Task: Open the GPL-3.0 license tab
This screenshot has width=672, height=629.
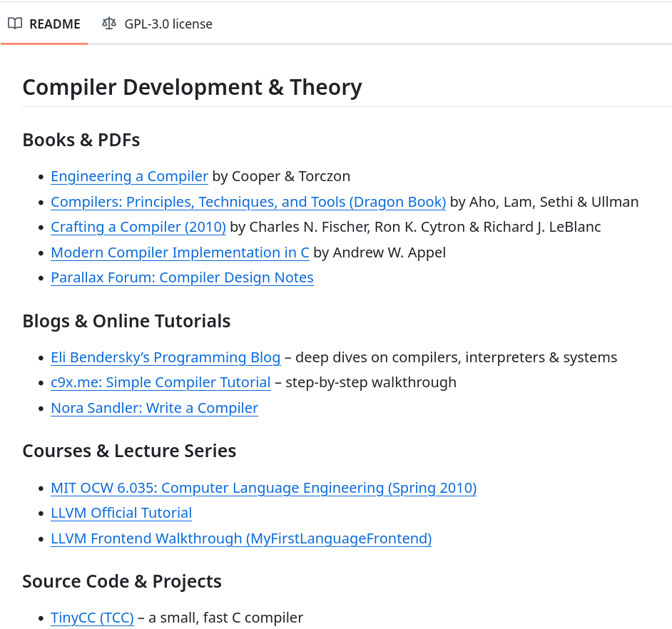Action: [x=157, y=24]
